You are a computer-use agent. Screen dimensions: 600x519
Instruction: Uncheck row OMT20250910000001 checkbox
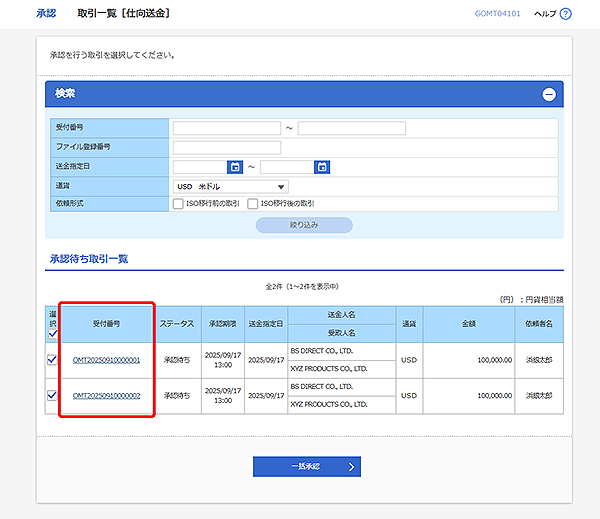(x=52, y=360)
